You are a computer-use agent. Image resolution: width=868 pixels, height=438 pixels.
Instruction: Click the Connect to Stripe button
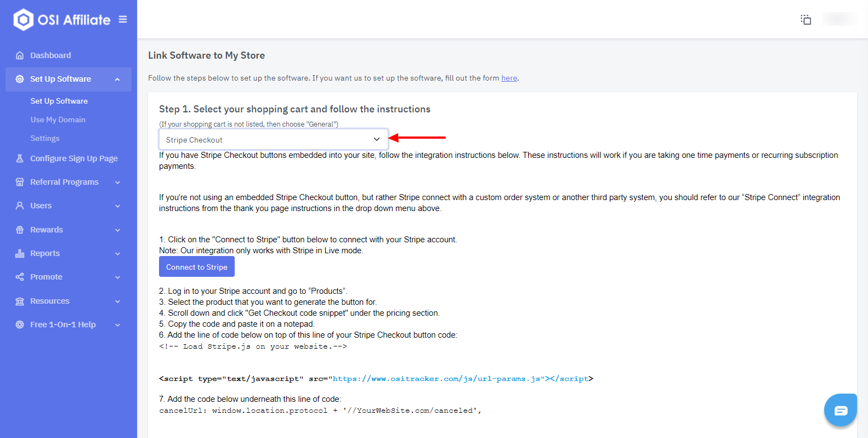197,267
